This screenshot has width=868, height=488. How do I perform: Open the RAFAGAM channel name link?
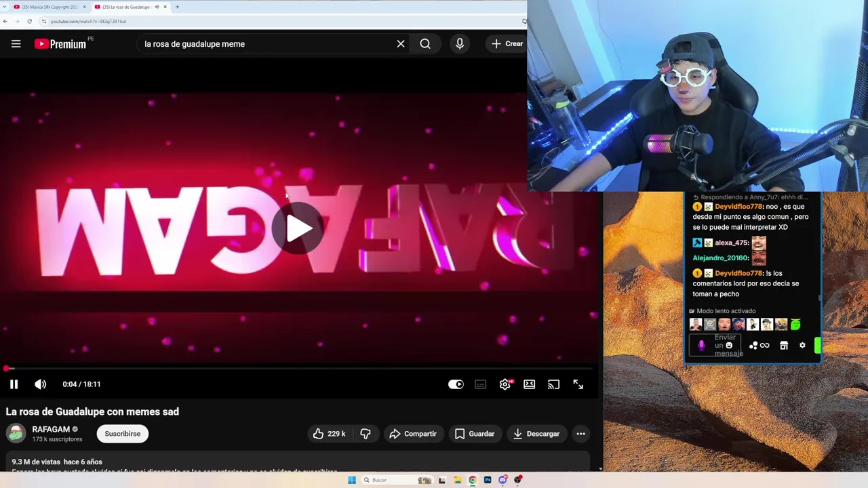[x=51, y=429]
